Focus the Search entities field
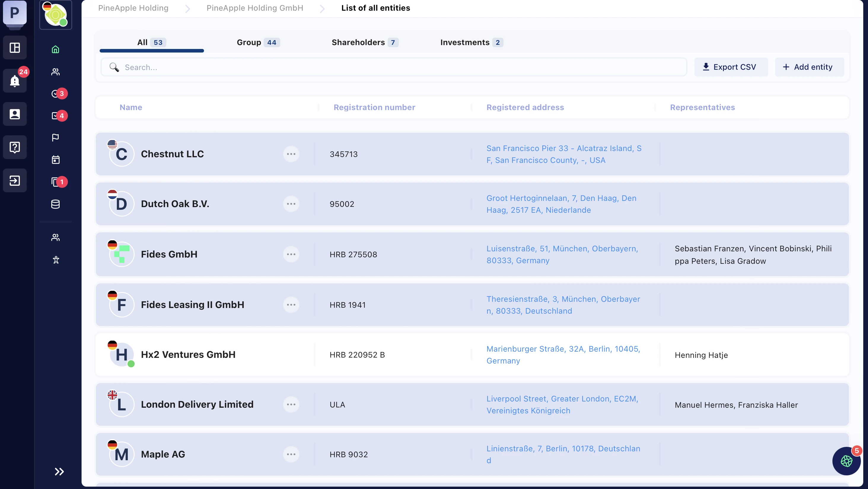The image size is (868, 489). [394, 67]
